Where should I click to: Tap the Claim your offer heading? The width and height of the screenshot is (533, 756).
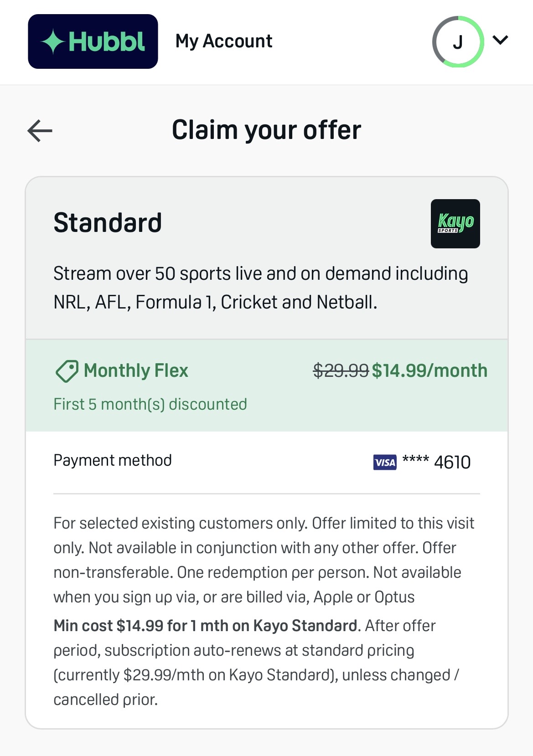(x=266, y=130)
